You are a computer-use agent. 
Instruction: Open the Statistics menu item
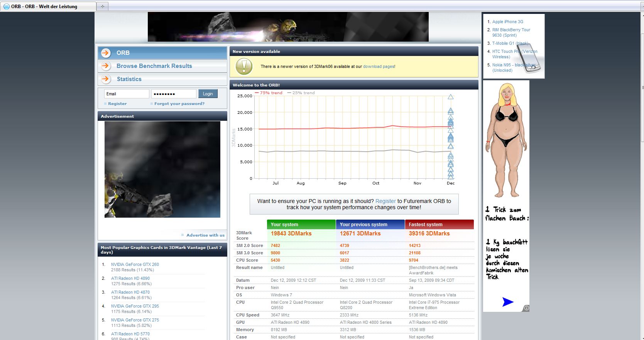pyautogui.click(x=162, y=79)
